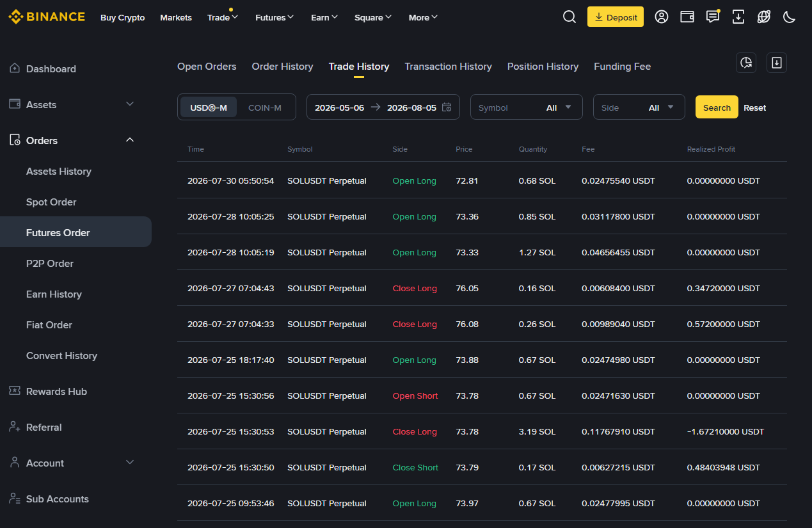Open the Side filter dropdown
This screenshot has height=528, width=812.
point(639,108)
